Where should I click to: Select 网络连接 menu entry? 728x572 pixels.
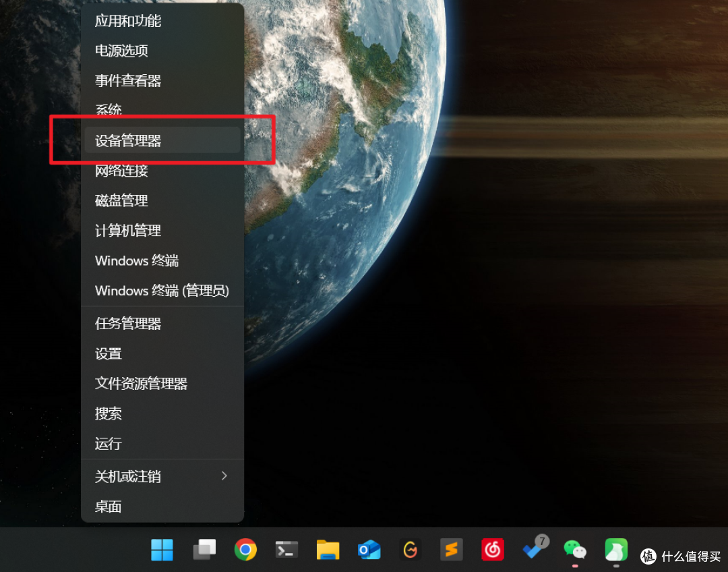162,171
